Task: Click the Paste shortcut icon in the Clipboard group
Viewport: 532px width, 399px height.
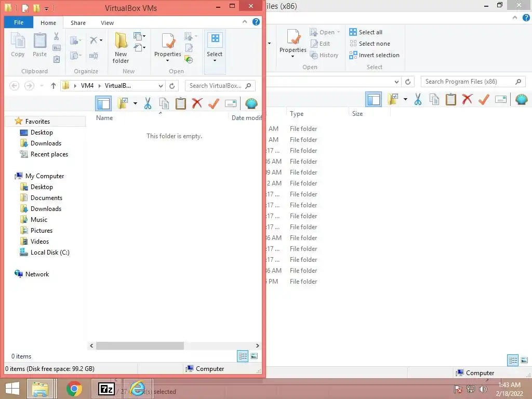Action: pos(56,59)
